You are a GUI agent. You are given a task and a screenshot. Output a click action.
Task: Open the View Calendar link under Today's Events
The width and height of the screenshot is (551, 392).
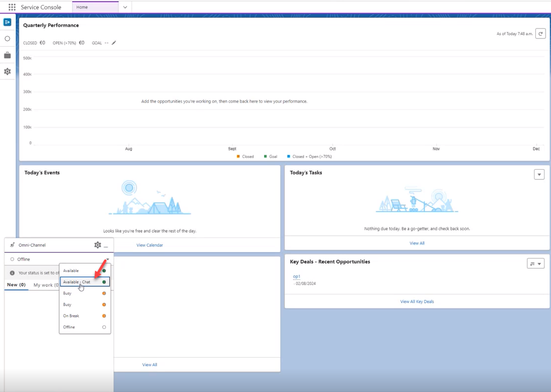tap(149, 245)
